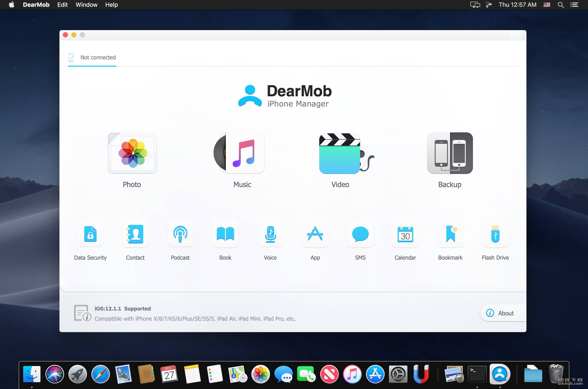Open Safari from the Dock

(x=100, y=374)
